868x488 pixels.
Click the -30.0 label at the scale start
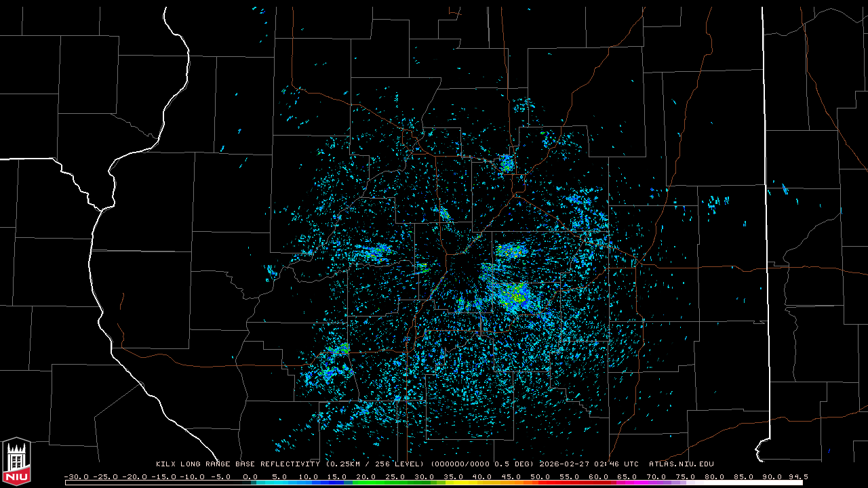tap(76, 476)
